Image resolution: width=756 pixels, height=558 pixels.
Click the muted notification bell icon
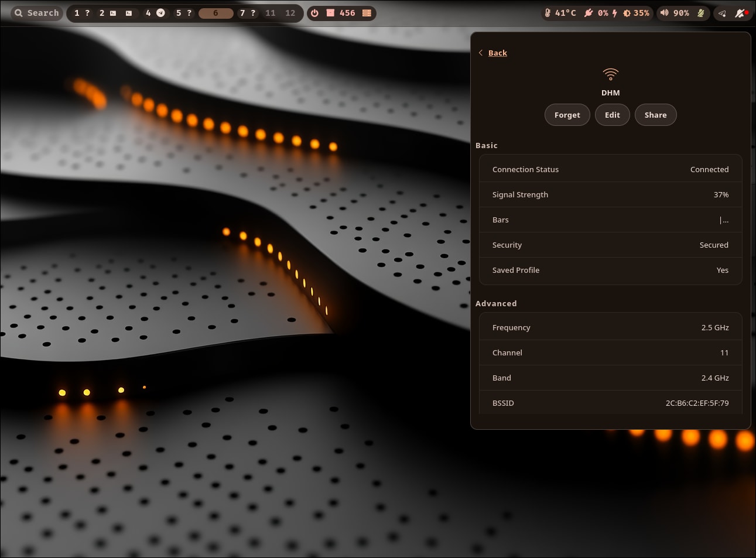pyautogui.click(x=741, y=13)
